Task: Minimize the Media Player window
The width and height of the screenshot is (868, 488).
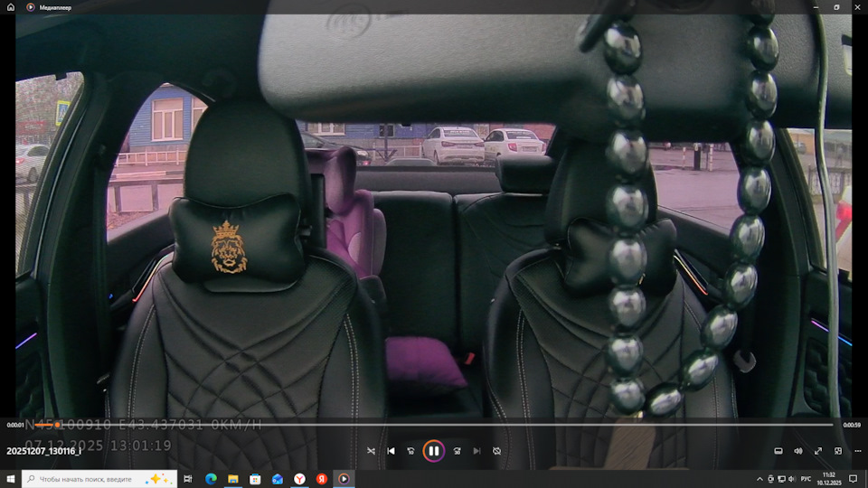Action: (816, 7)
